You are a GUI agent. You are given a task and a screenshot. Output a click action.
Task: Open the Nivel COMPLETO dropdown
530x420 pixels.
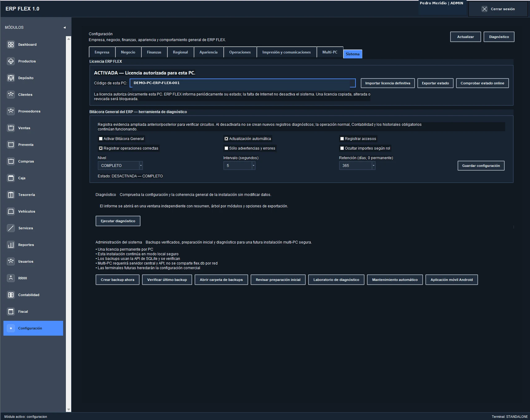pos(141,166)
